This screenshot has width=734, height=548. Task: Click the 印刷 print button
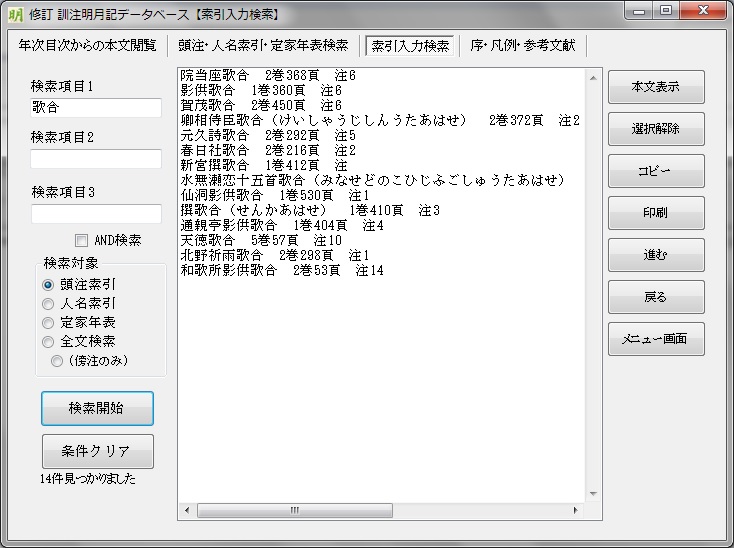coord(656,213)
